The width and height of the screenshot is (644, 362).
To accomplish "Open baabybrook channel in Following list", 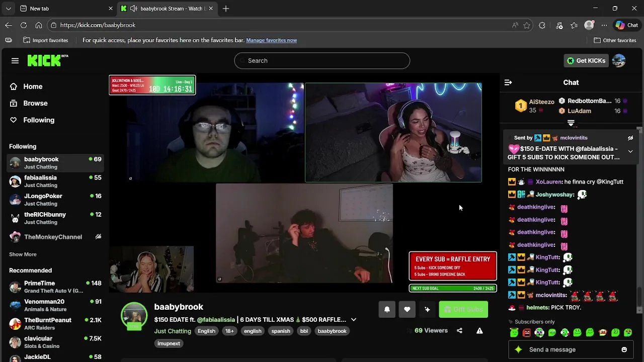I will (x=55, y=163).
